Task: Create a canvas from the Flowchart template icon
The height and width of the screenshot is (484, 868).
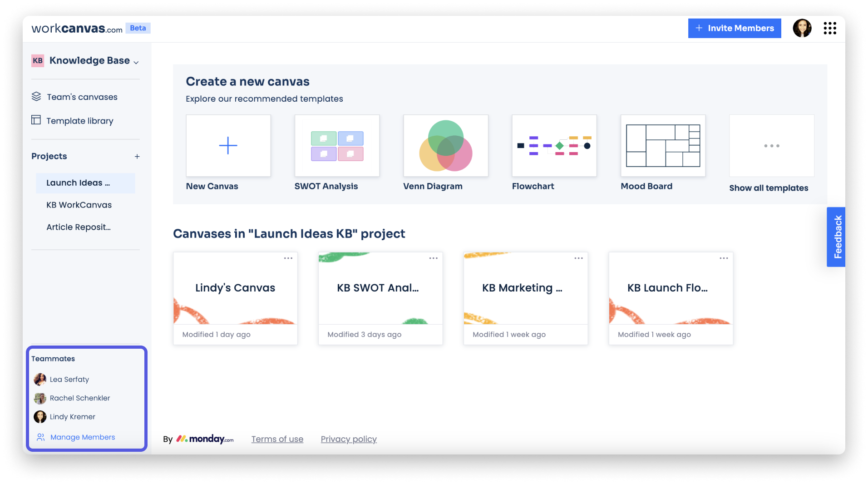Action: click(x=554, y=145)
